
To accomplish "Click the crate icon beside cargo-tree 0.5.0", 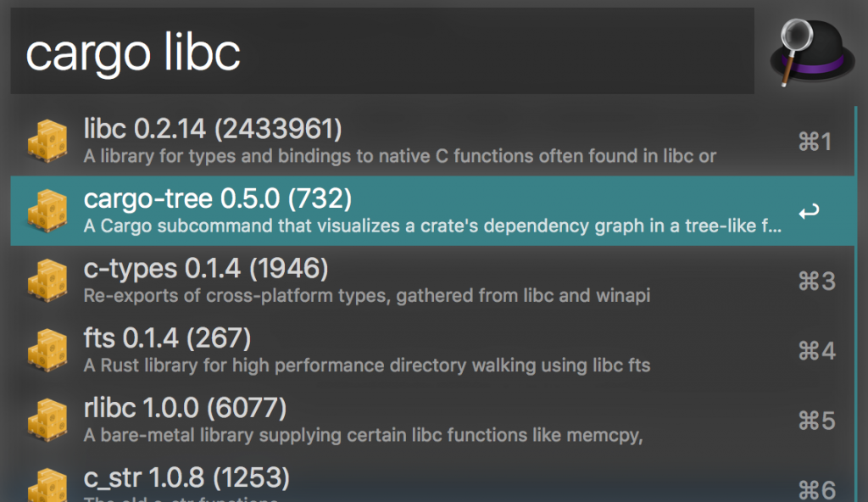I will [x=47, y=211].
